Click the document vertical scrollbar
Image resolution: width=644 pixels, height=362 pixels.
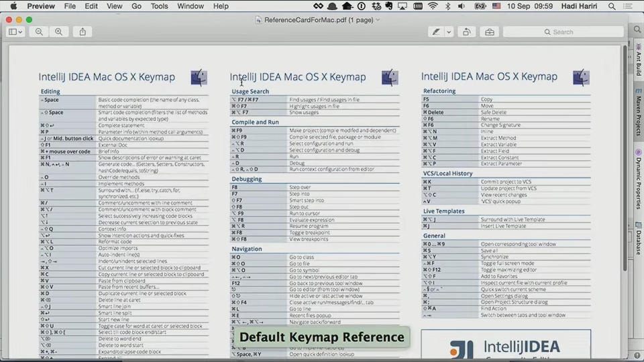click(x=625, y=158)
